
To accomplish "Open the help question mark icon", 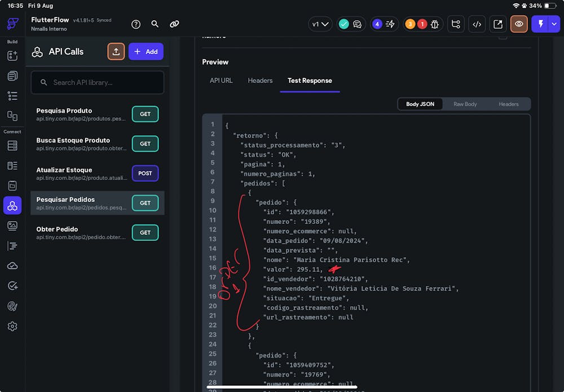I will click(136, 24).
